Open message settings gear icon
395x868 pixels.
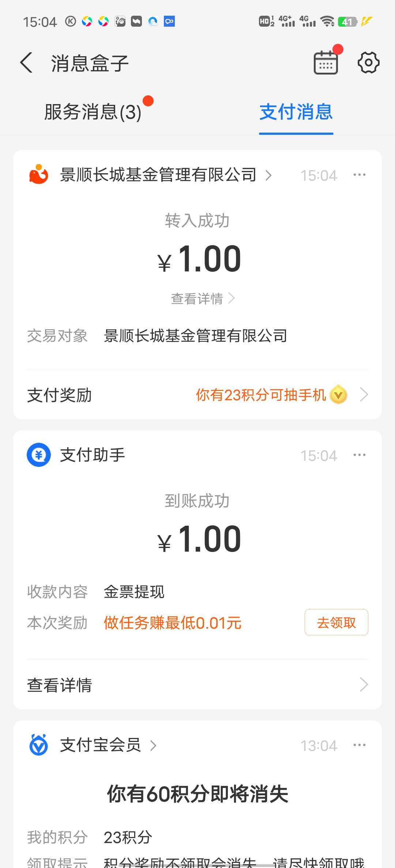tap(368, 63)
